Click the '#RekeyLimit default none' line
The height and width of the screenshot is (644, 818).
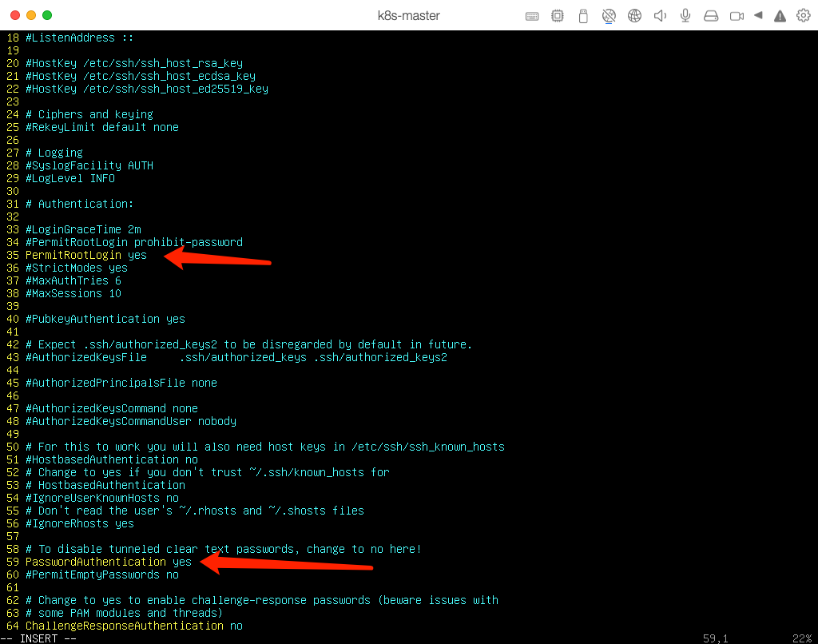pyautogui.click(x=102, y=127)
